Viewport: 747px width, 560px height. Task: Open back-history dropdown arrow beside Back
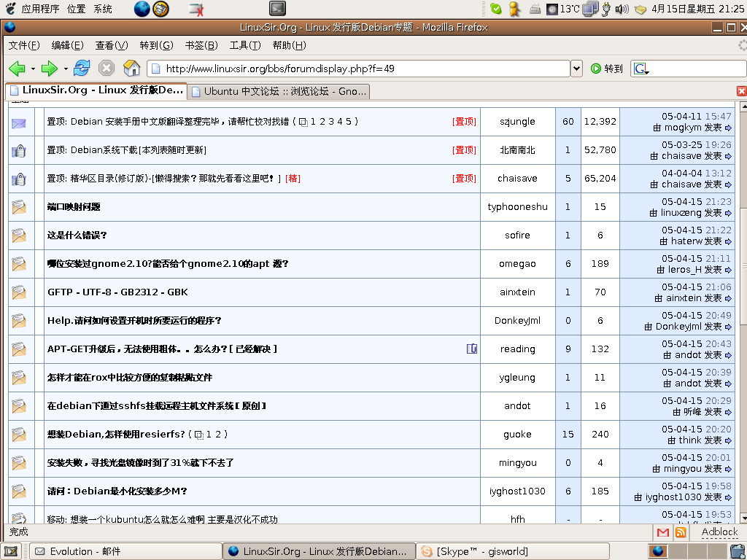tap(33, 69)
